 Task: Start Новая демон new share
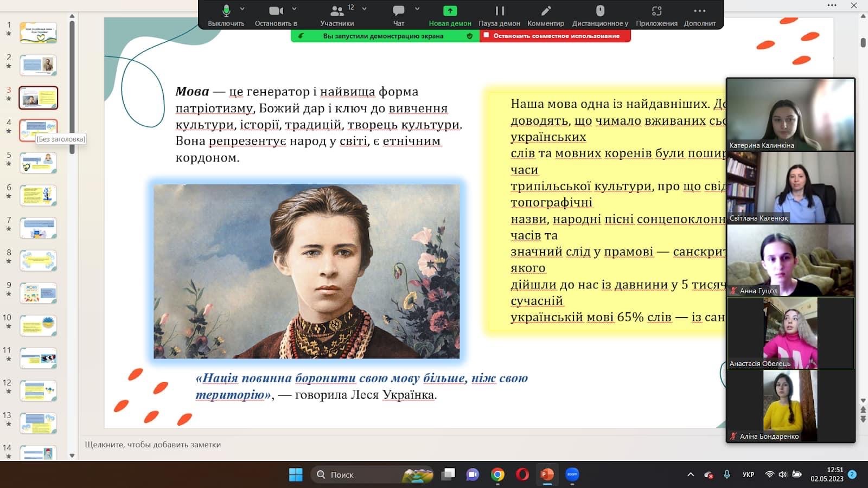(450, 15)
